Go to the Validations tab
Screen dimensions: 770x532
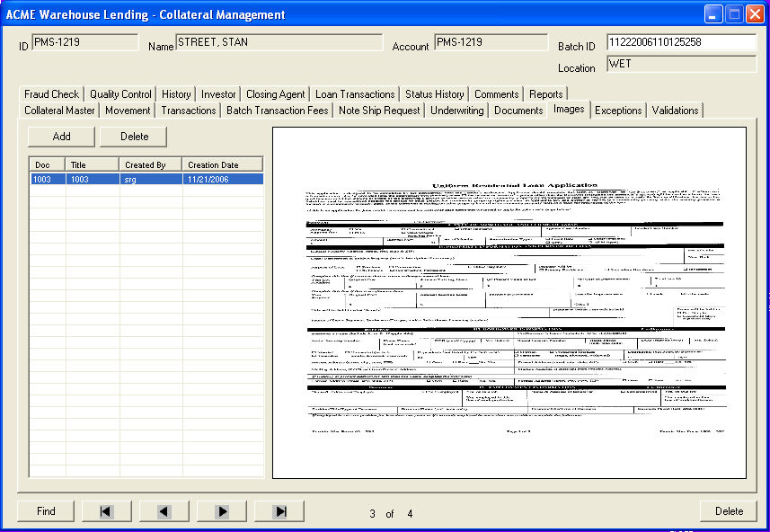click(675, 111)
